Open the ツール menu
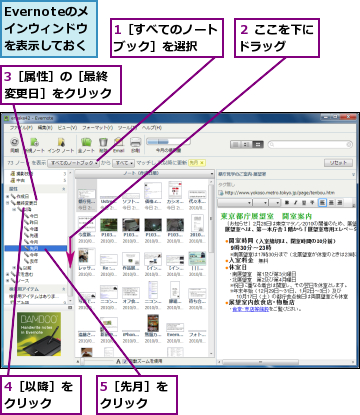Viewport: 360px width, 415px height. (127, 128)
